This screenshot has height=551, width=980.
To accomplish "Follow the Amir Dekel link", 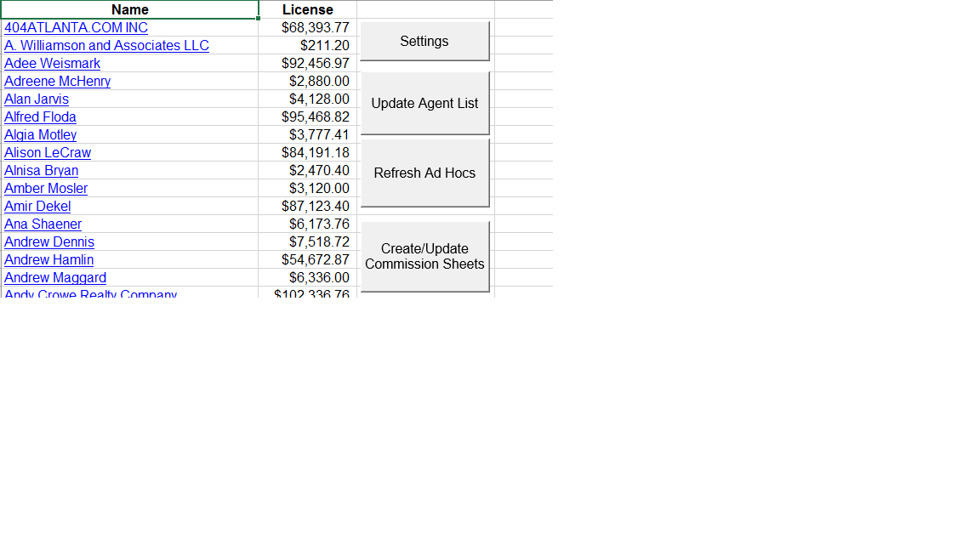I will click(x=37, y=206).
